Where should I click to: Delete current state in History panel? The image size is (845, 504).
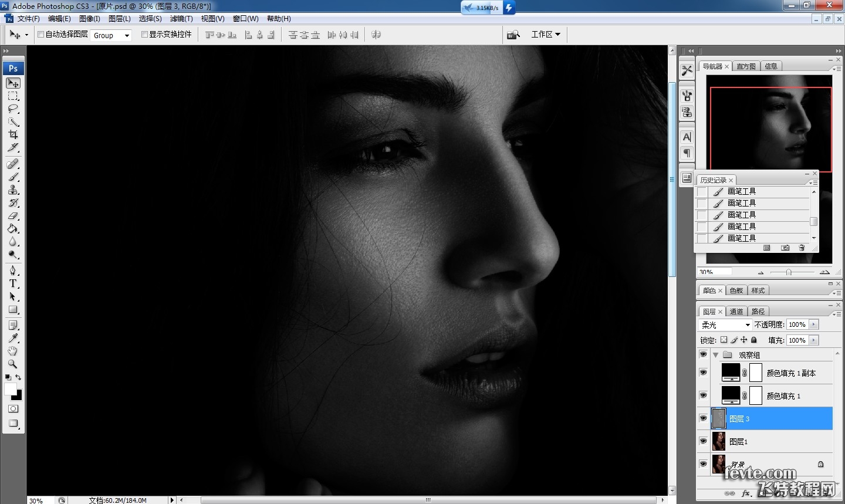coord(802,248)
